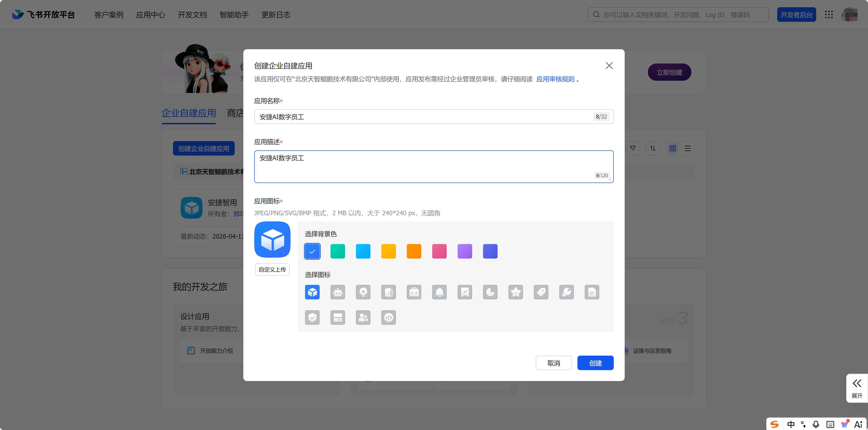Switch to list view of apps
Image resolution: width=868 pixels, height=430 pixels.
[688, 148]
